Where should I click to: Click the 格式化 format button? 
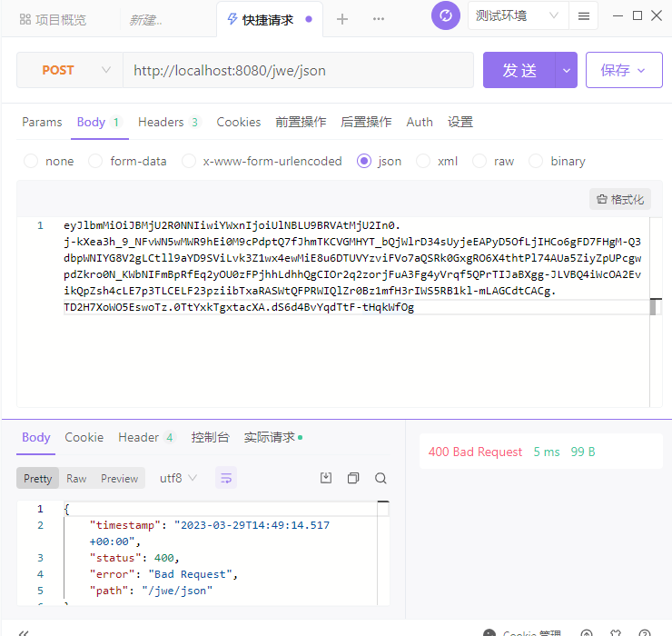(619, 199)
